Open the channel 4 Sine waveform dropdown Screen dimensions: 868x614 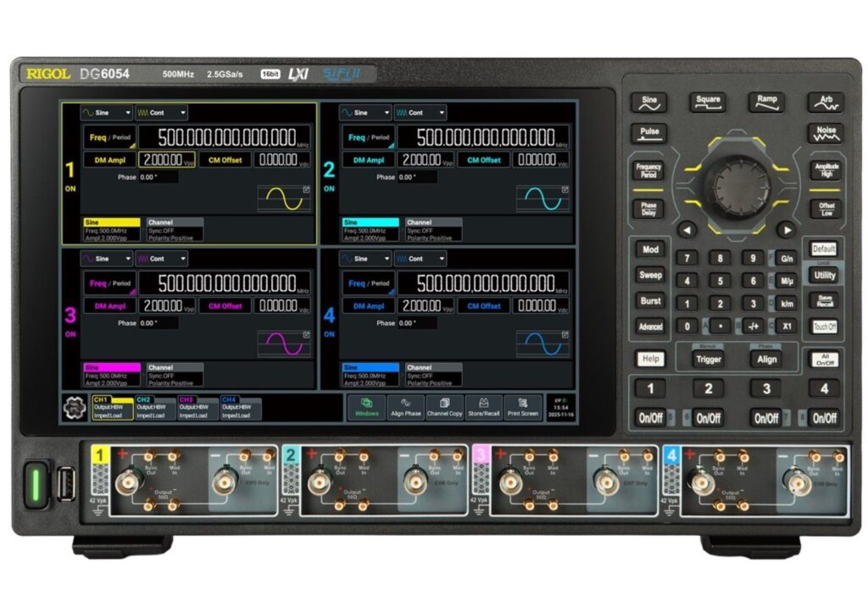coord(365,259)
